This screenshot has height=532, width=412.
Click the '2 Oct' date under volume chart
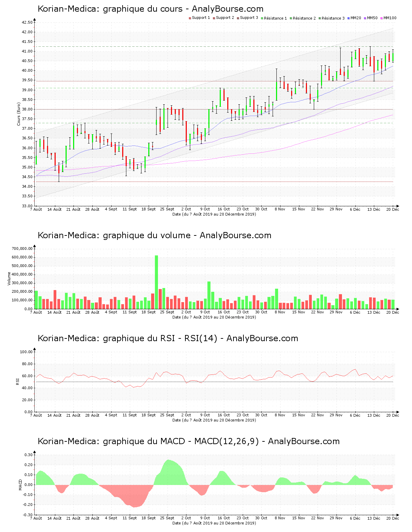[186, 312]
